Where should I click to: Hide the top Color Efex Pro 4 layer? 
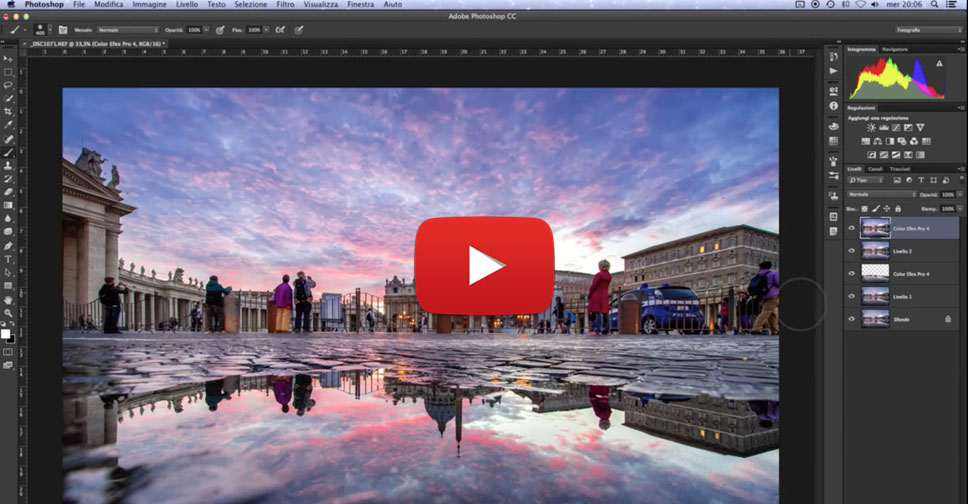[x=851, y=229]
